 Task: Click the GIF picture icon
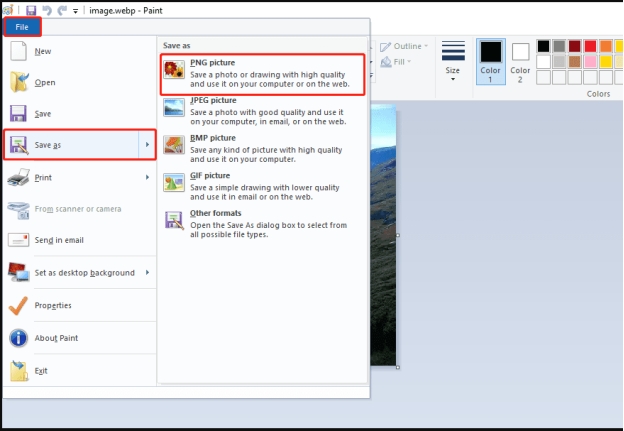174,183
